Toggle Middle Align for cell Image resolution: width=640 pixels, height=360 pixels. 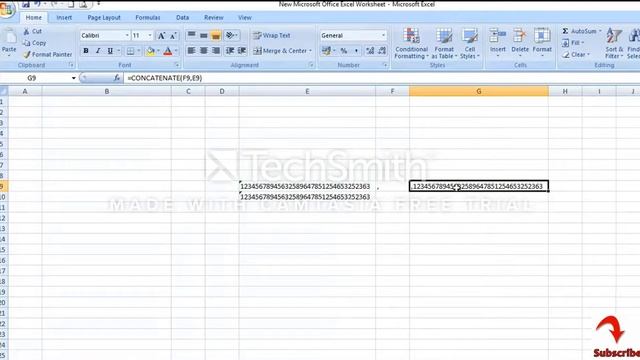pos(204,36)
